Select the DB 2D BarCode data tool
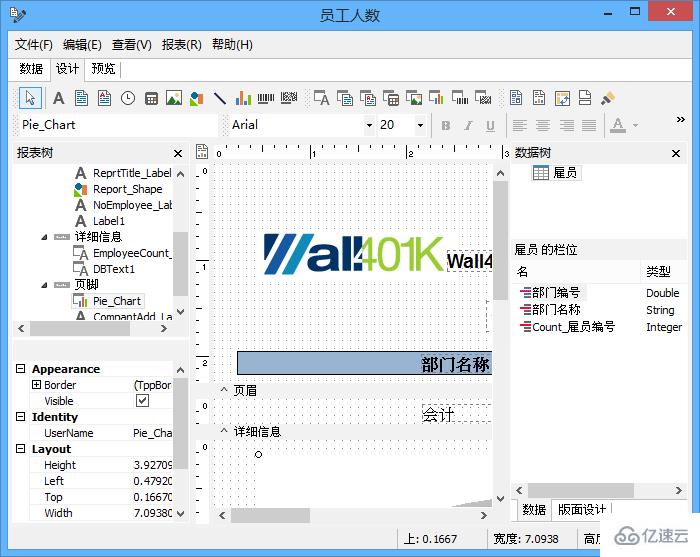Viewport: 700px width, 557px height. (x=483, y=98)
